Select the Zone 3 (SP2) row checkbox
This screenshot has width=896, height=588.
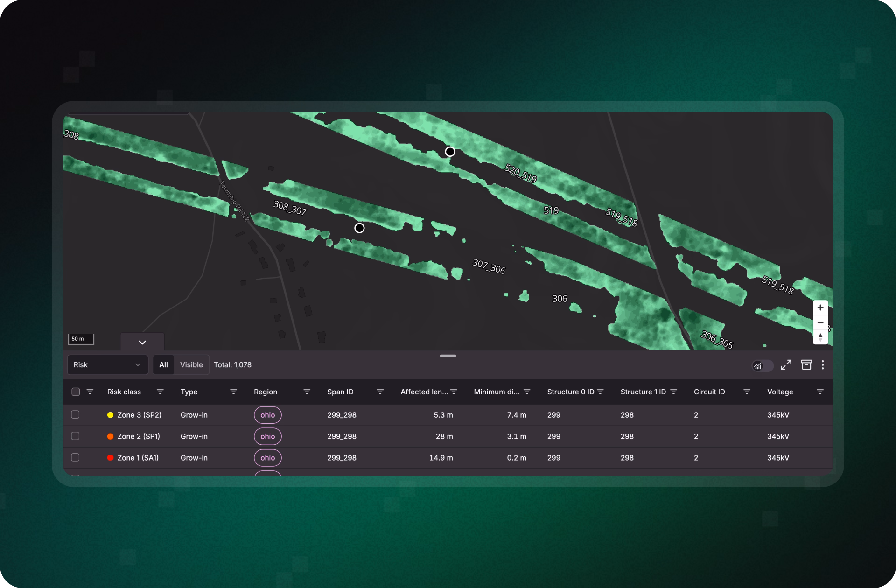click(75, 415)
